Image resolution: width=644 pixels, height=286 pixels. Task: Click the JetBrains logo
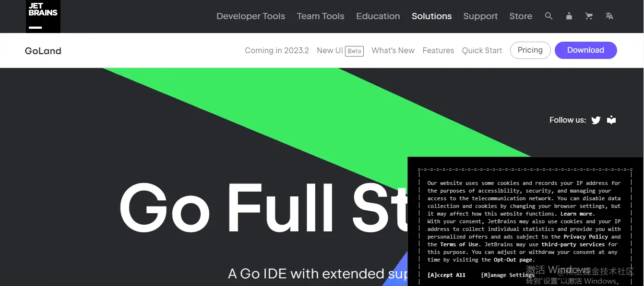43,16
